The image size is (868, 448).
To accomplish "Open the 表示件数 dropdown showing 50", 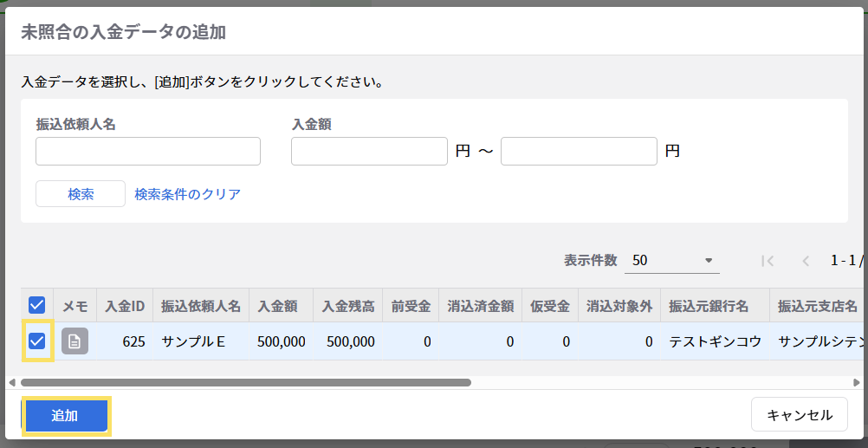I will click(x=672, y=260).
